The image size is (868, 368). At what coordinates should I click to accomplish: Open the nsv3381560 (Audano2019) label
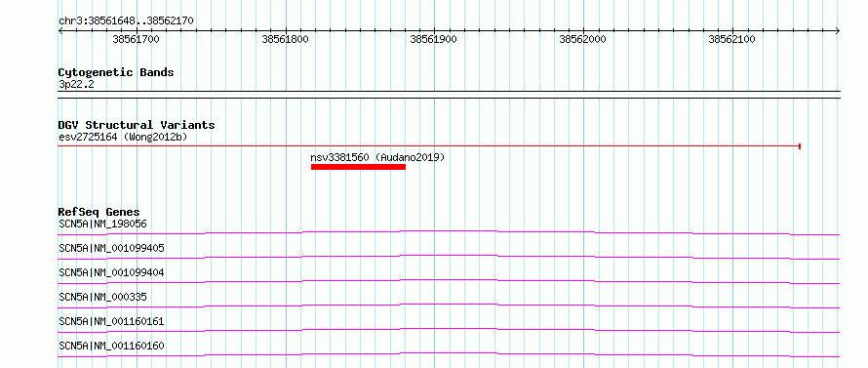point(377,157)
